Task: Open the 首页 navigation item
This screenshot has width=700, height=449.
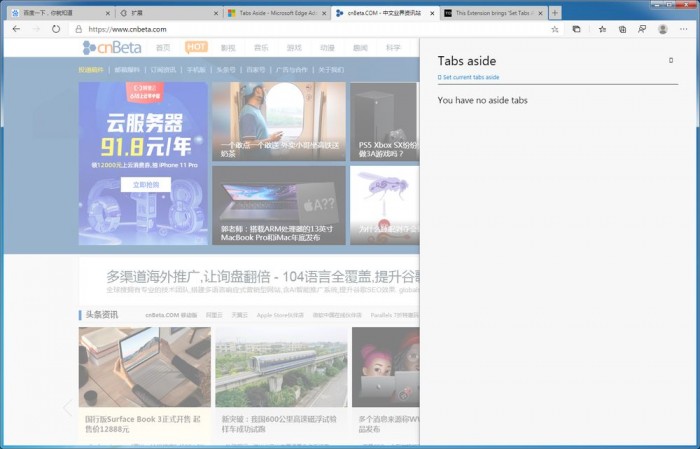Action: click(163, 48)
